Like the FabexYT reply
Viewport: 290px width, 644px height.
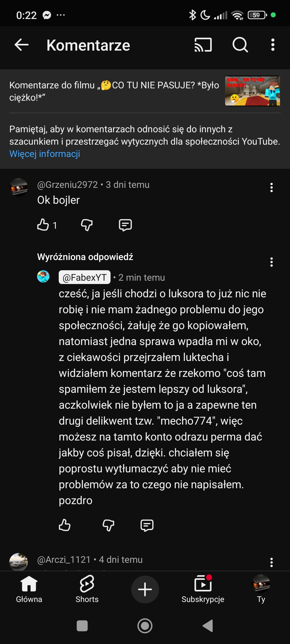click(65, 525)
